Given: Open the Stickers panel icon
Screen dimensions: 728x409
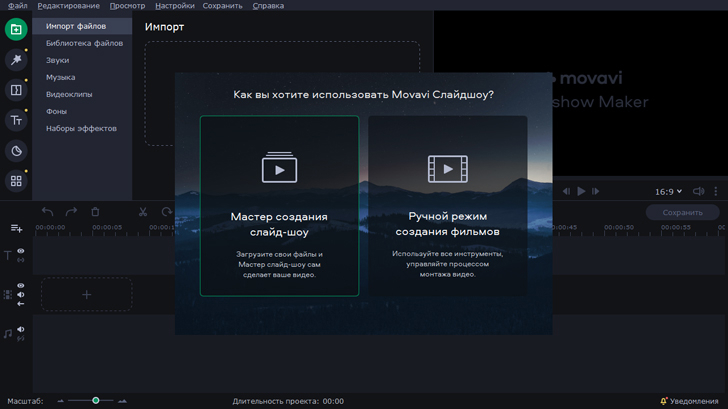Looking at the screenshot, I should tap(16, 151).
